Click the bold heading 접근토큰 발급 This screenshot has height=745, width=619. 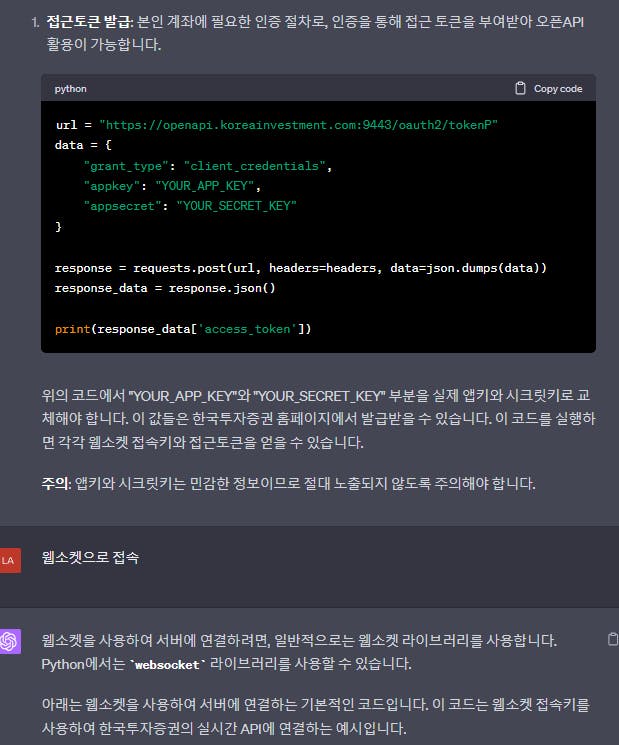pyautogui.click(x=89, y=21)
